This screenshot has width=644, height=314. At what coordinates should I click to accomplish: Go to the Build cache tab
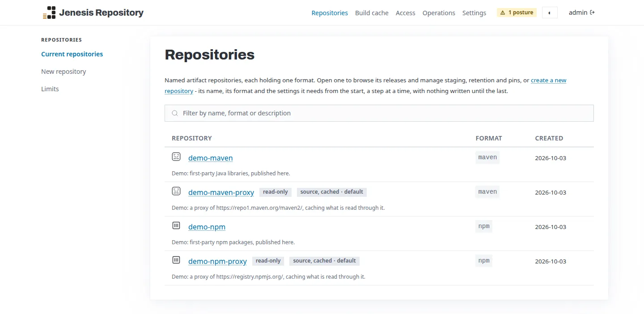(x=372, y=13)
